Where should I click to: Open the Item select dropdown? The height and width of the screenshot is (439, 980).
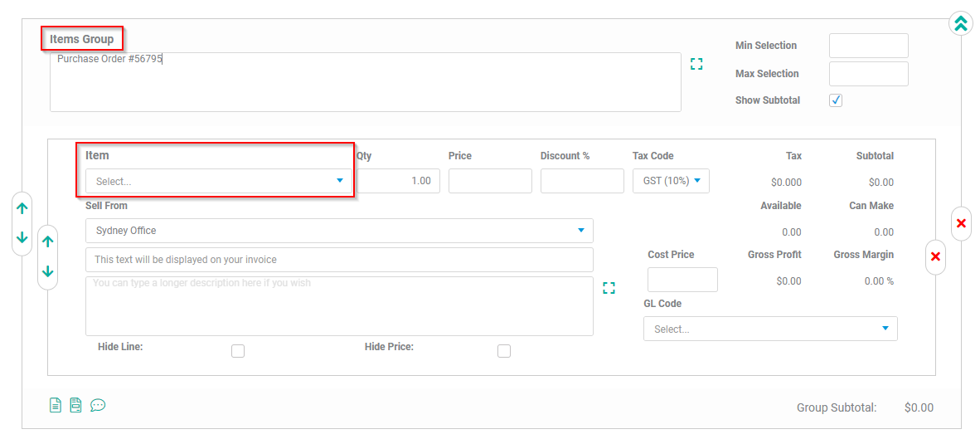219,181
